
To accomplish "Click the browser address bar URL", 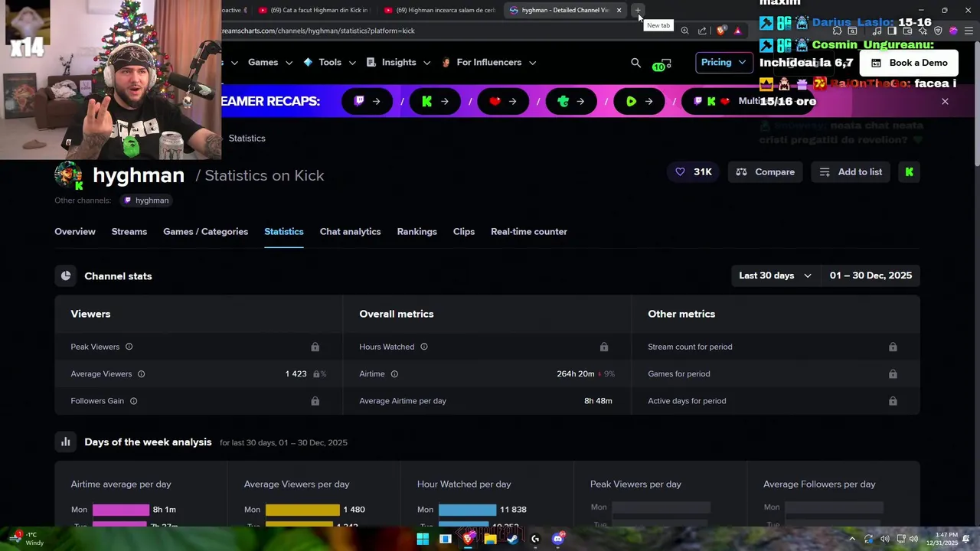I will point(318,31).
